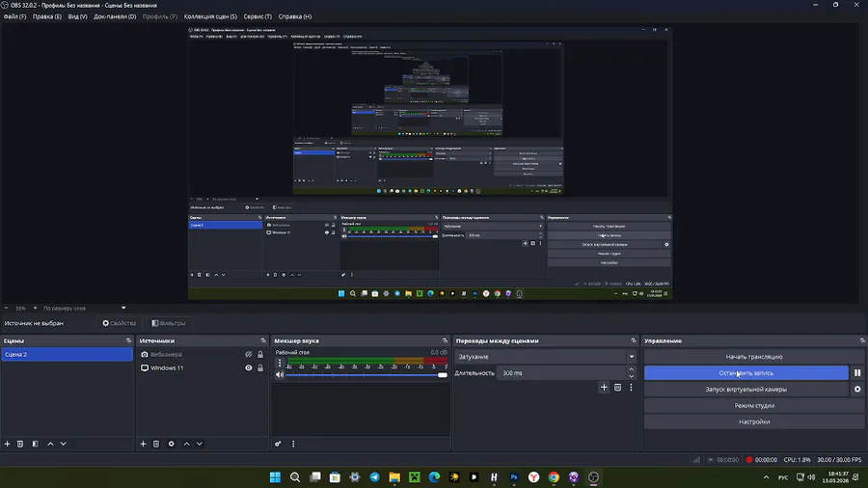
Task: Open Вид menu
Action: [x=77, y=16]
